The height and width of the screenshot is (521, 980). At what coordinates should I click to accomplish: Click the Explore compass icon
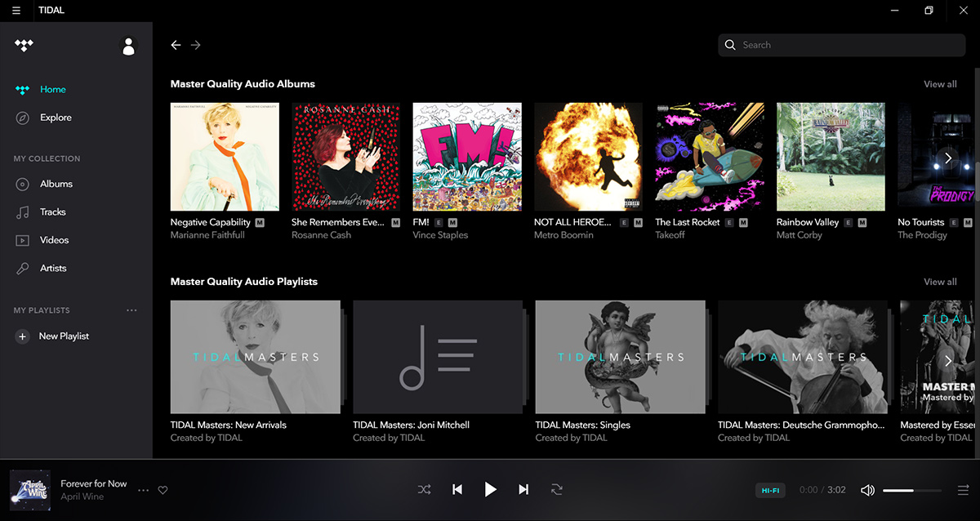point(23,118)
